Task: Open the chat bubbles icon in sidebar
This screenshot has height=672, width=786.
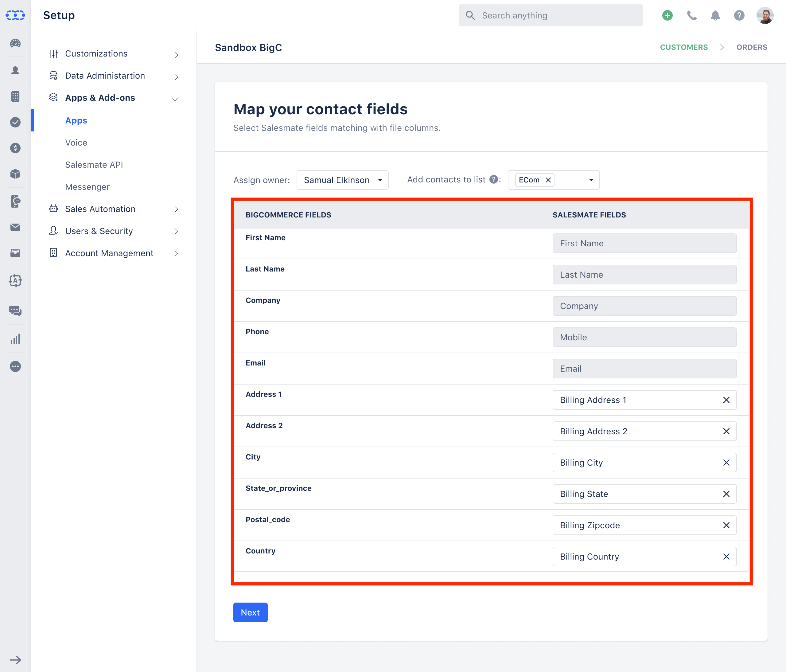Action: coord(15,311)
